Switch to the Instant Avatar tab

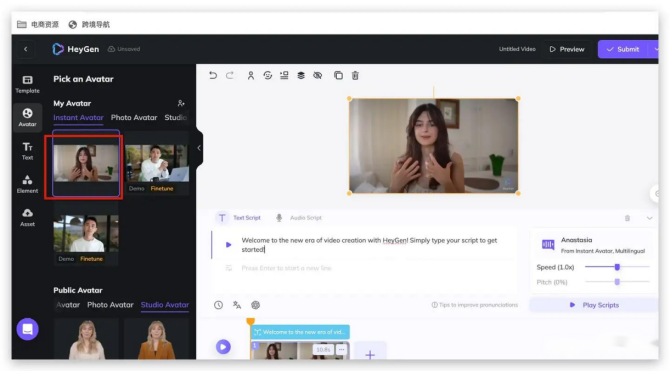(x=78, y=118)
